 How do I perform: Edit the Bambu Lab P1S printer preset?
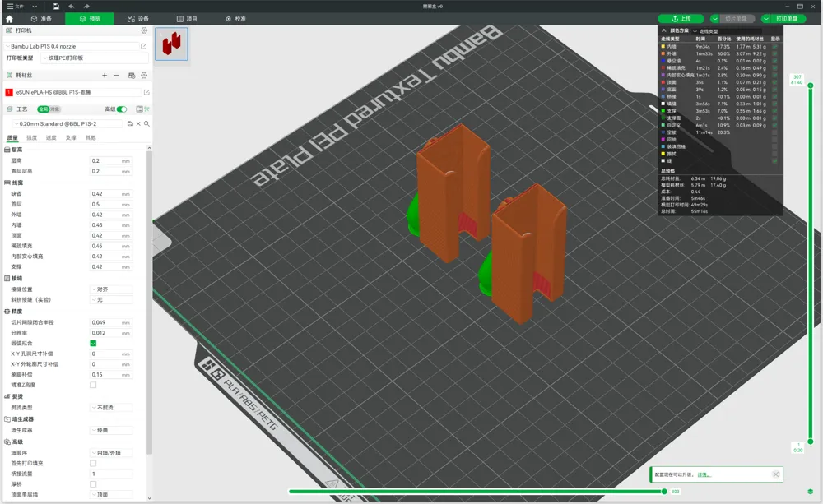[143, 46]
